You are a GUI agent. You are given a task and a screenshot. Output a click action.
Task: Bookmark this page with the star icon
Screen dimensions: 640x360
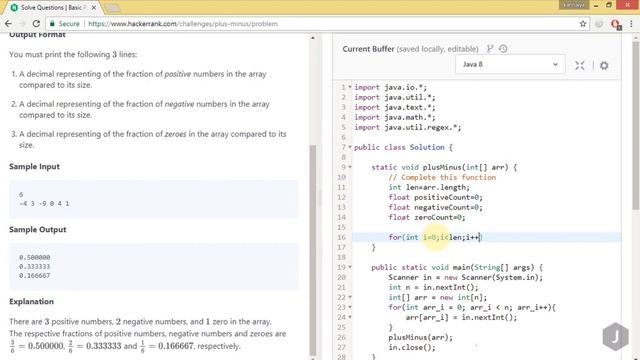point(583,24)
